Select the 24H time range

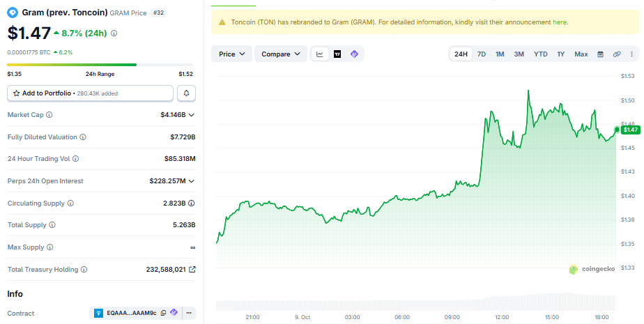[x=461, y=54]
